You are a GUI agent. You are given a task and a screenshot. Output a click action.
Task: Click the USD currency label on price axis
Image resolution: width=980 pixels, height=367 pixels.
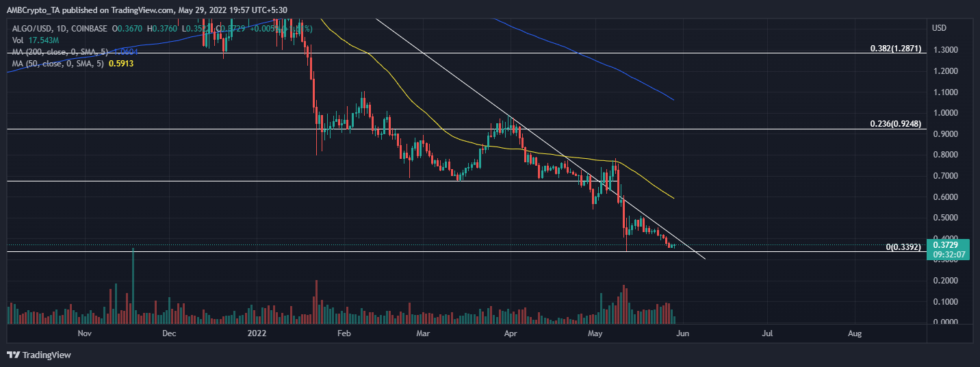[x=939, y=28]
